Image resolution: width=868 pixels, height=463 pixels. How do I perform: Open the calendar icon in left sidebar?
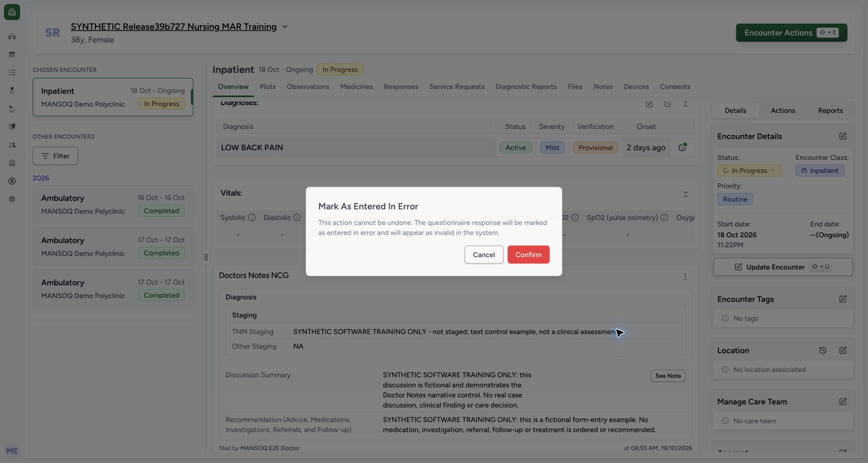pyautogui.click(x=12, y=54)
